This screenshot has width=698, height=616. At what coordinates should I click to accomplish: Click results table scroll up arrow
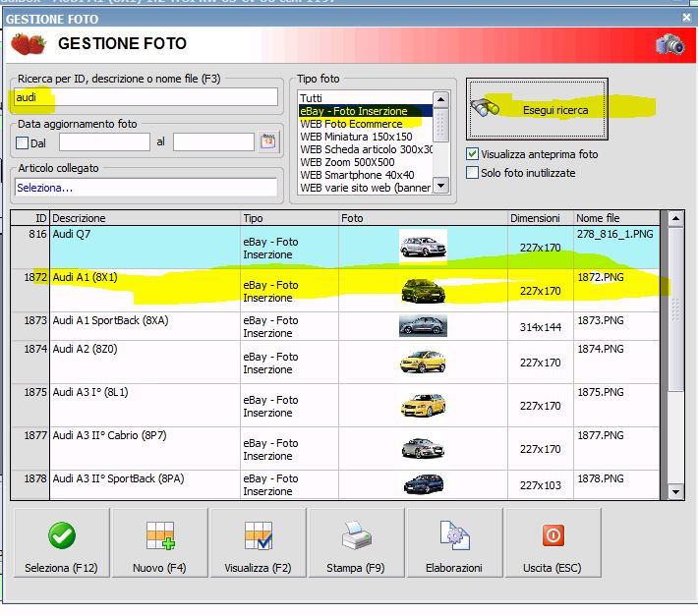coord(675,218)
